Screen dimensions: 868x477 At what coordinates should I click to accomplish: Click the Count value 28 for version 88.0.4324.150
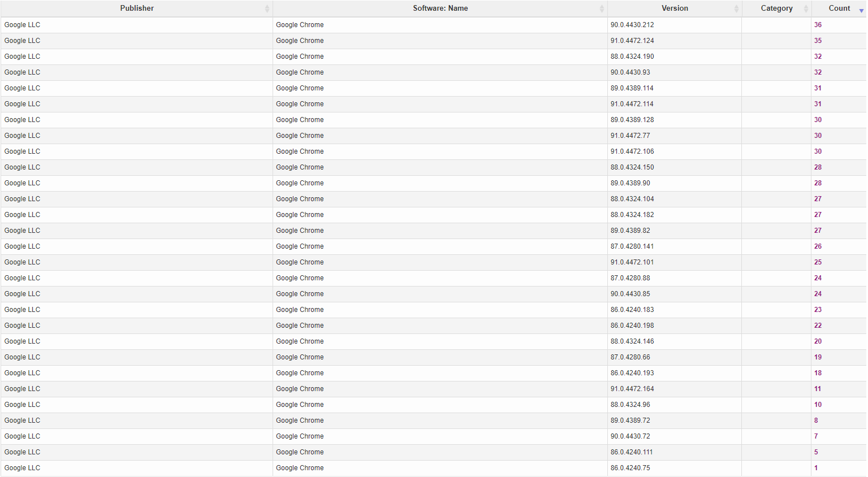[818, 167]
